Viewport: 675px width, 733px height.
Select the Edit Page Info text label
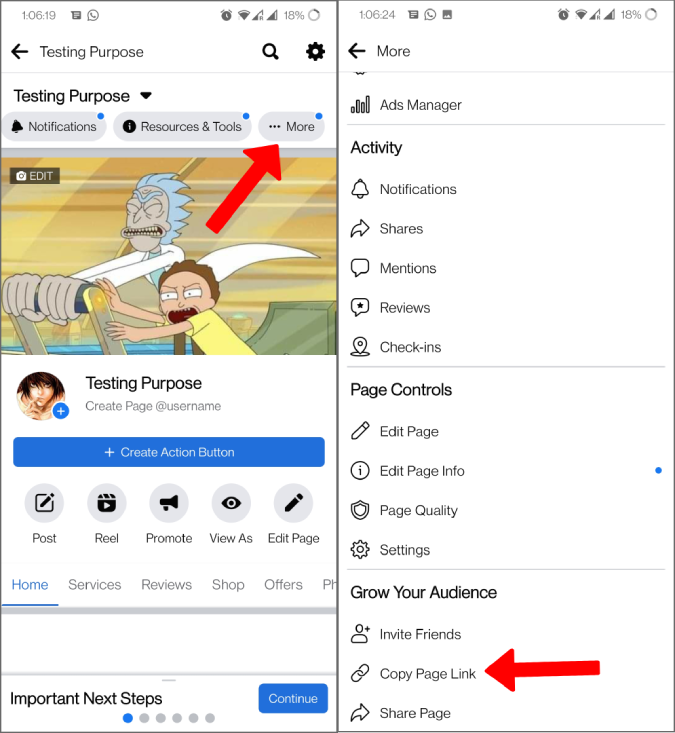click(x=422, y=471)
